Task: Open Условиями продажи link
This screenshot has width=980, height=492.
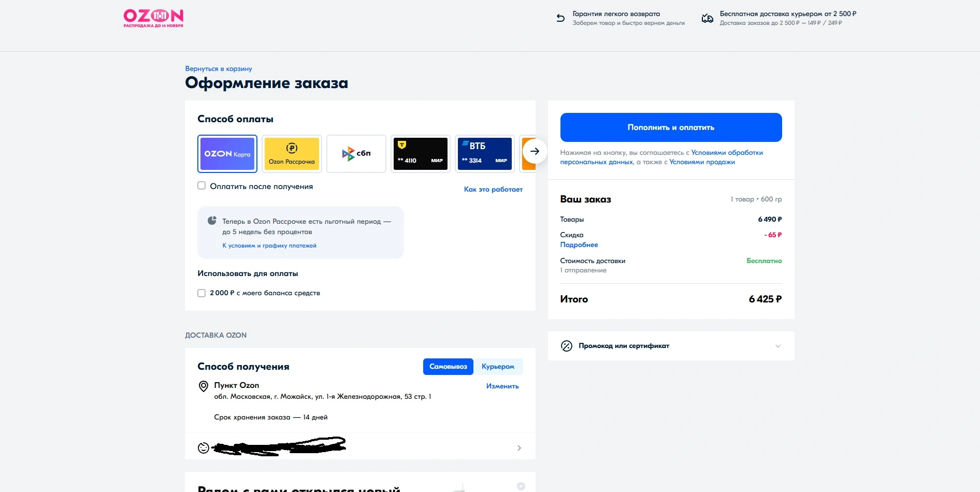Action: [x=702, y=162]
